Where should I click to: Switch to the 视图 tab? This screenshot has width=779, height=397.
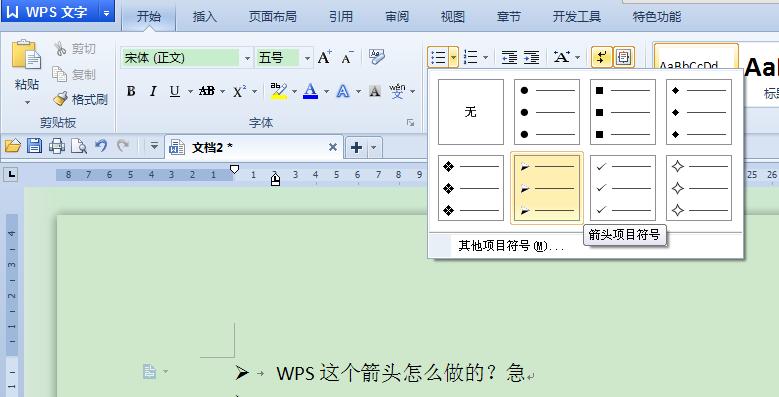pos(453,16)
